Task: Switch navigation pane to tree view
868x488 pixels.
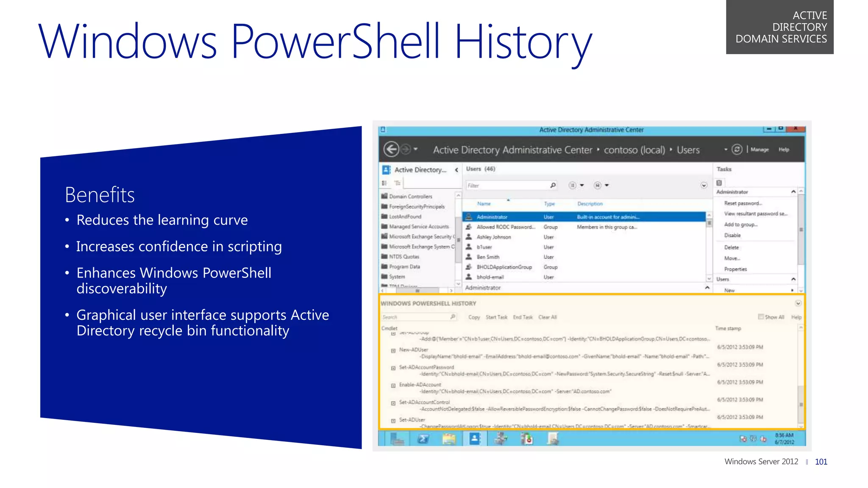Action: pos(397,183)
